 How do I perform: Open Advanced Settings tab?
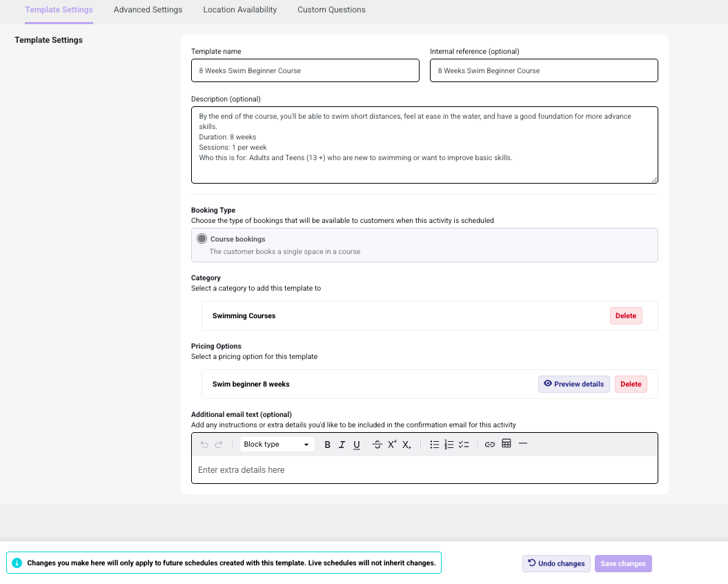pos(148,10)
